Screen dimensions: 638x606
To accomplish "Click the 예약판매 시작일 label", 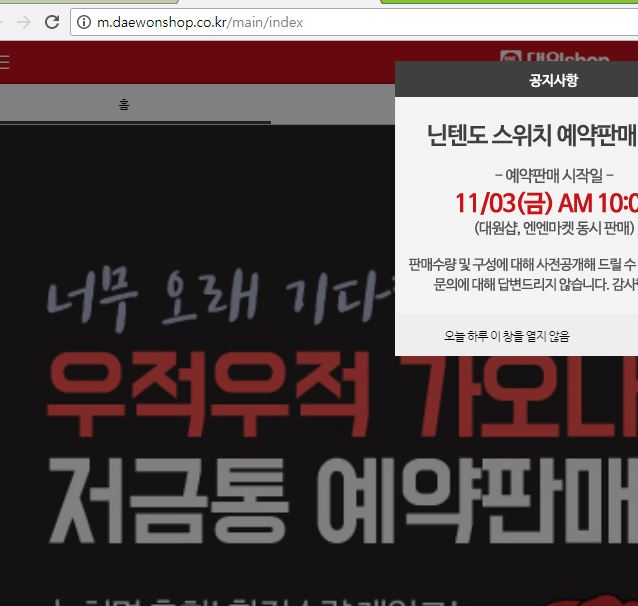I will tap(554, 175).
